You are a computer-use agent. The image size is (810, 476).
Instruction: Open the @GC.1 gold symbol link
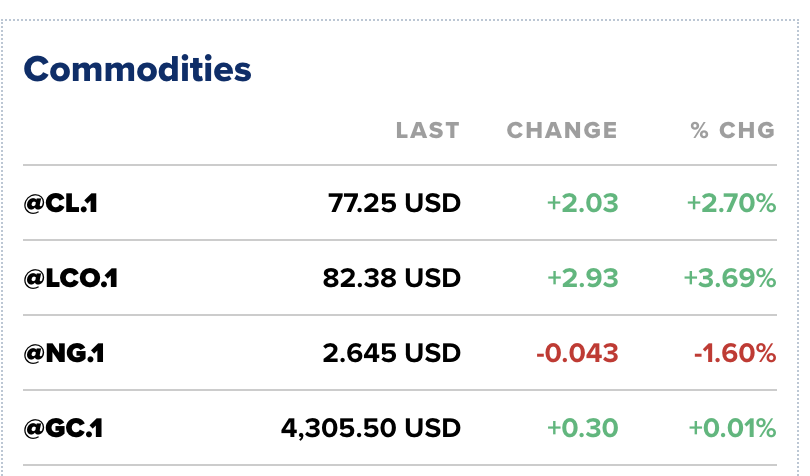pyautogui.click(x=64, y=428)
